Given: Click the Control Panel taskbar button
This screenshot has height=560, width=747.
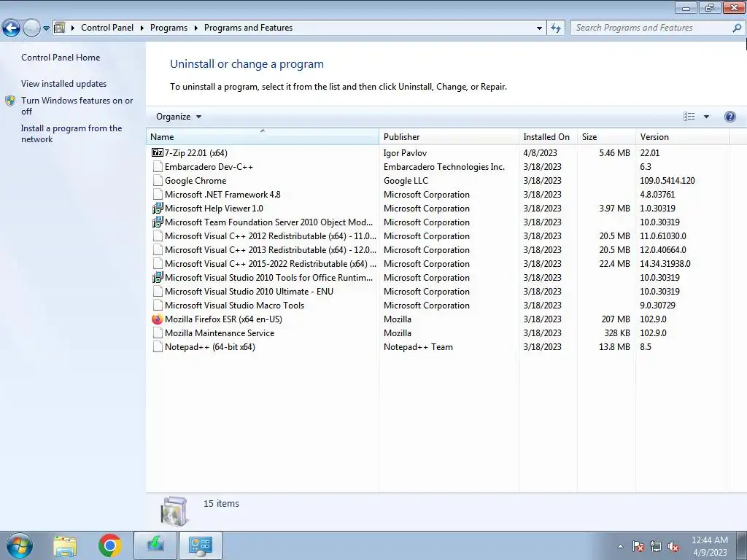Looking at the screenshot, I should [200, 545].
